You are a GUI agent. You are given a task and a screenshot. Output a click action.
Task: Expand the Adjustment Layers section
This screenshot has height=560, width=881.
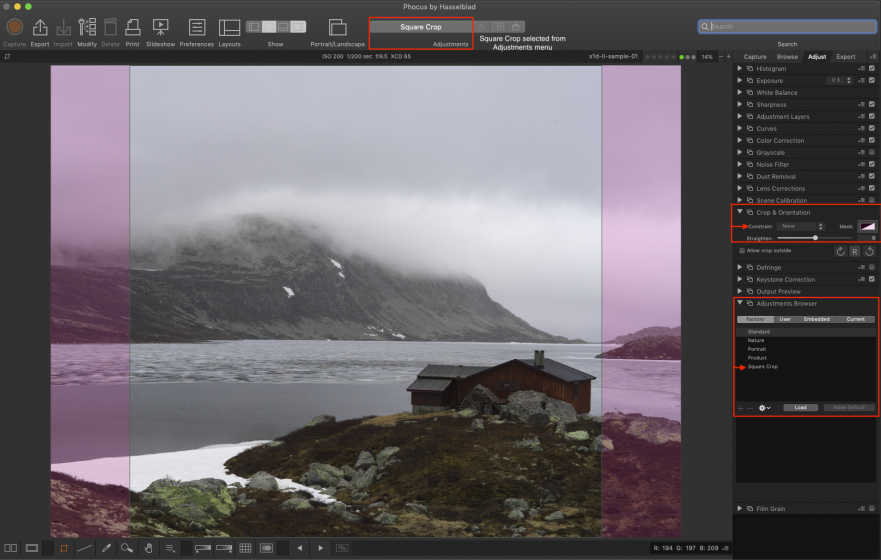pyautogui.click(x=739, y=116)
